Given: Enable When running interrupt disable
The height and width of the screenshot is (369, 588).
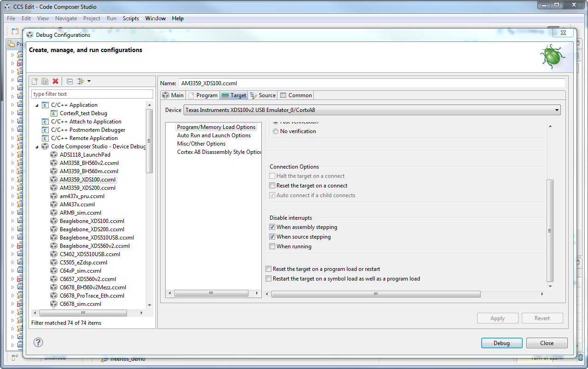Looking at the screenshot, I should (272, 246).
